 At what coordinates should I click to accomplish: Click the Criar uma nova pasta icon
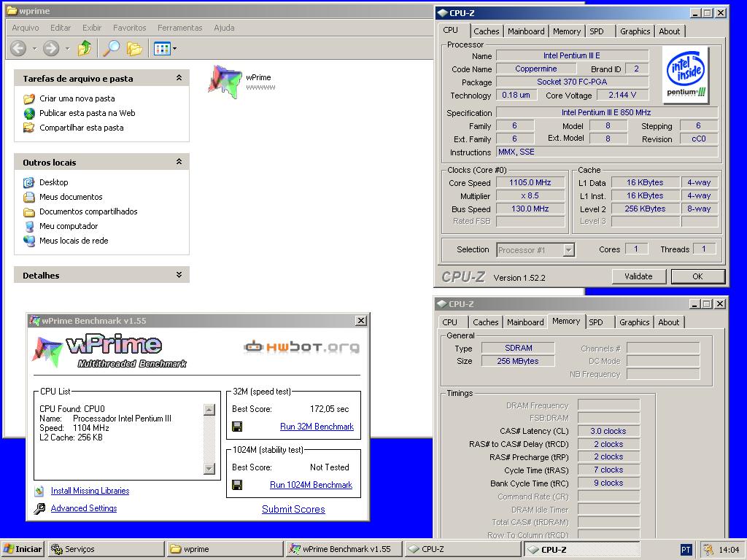point(29,98)
